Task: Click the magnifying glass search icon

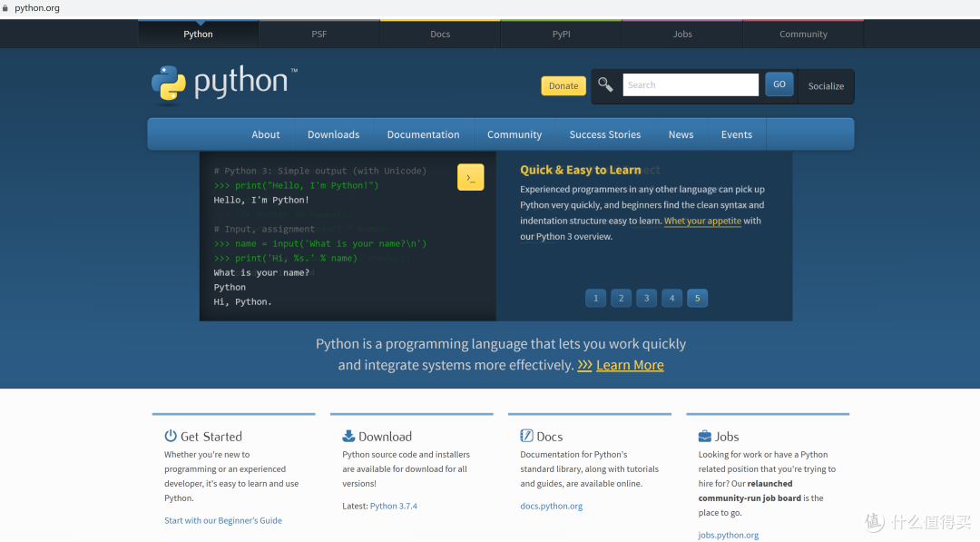Action: point(605,84)
